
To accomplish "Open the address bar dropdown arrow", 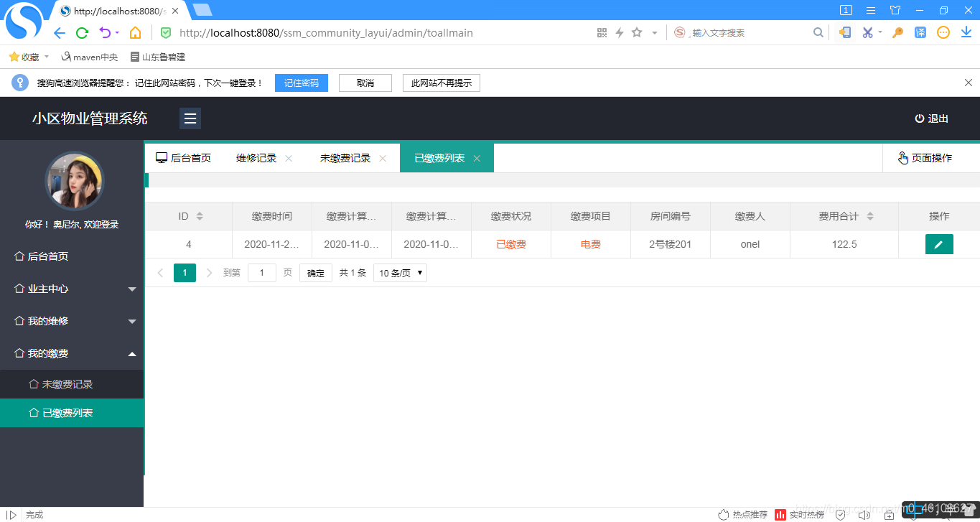I will coord(654,33).
